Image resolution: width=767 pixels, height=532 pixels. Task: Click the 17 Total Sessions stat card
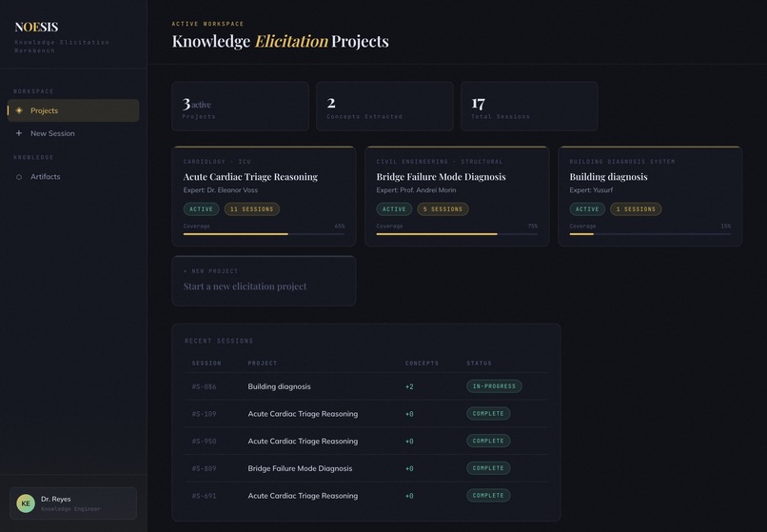click(529, 107)
